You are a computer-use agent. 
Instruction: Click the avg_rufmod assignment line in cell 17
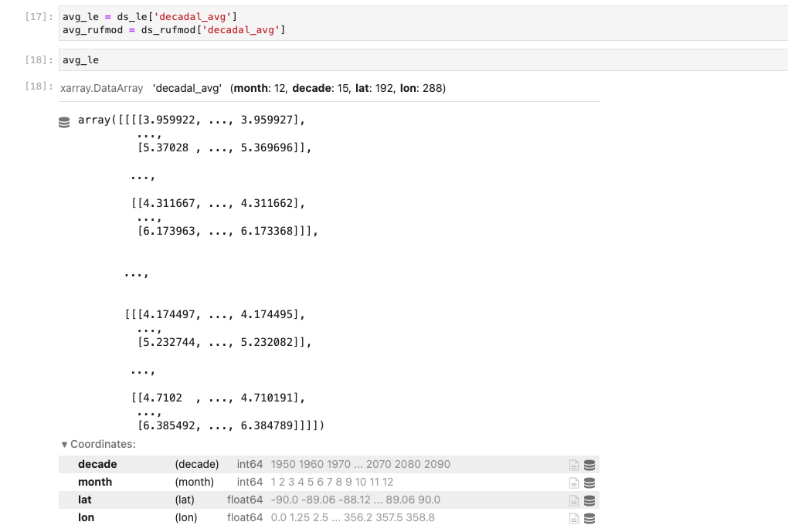pyautogui.click(x=174, y=29)
